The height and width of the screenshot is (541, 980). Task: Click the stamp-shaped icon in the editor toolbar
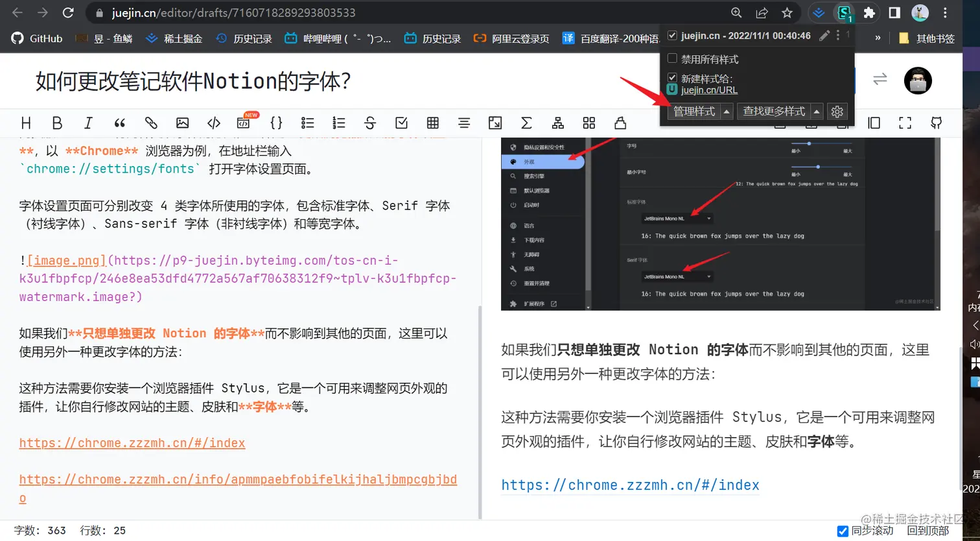click(620, 123)
